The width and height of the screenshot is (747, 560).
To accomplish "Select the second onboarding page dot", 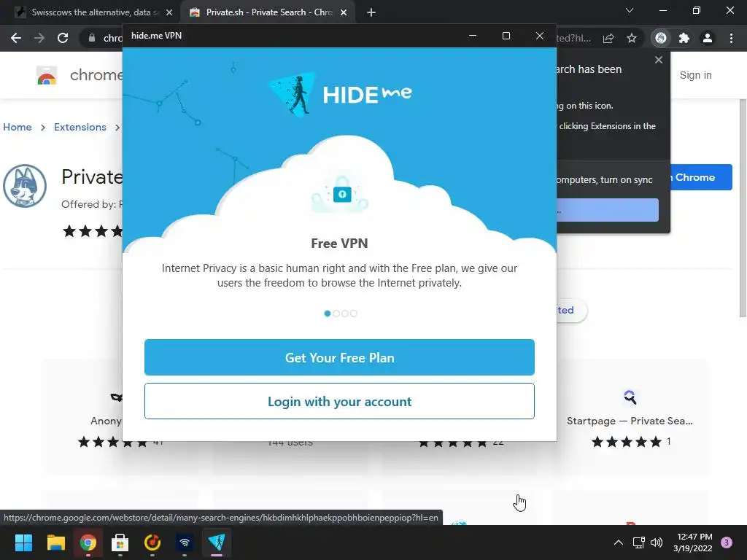I will coord(336,314).
